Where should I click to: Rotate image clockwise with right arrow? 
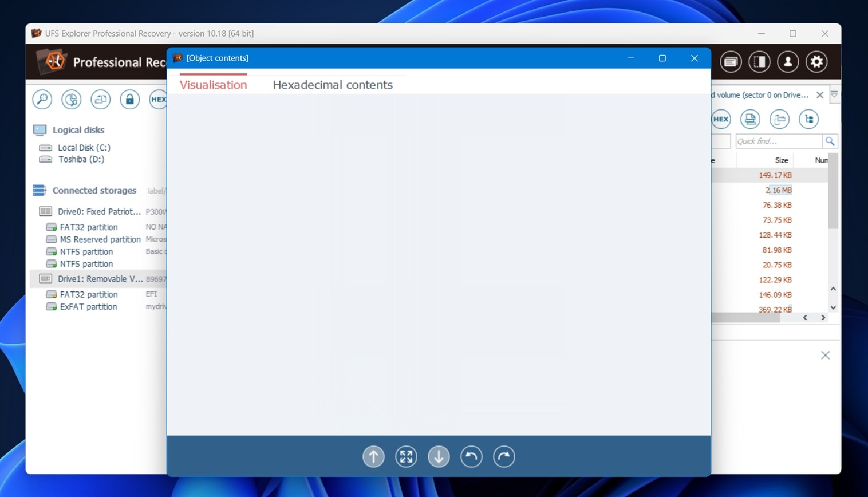click(x=504, y=456)
